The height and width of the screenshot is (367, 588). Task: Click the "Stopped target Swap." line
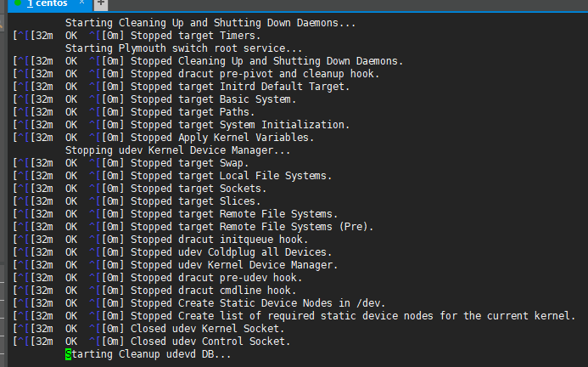tap(188, 163)
